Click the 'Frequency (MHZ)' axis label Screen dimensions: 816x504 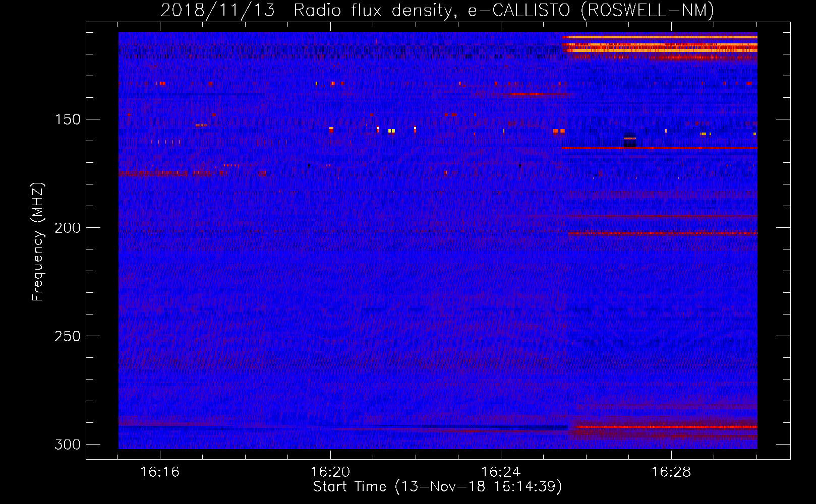coord(38,242)
